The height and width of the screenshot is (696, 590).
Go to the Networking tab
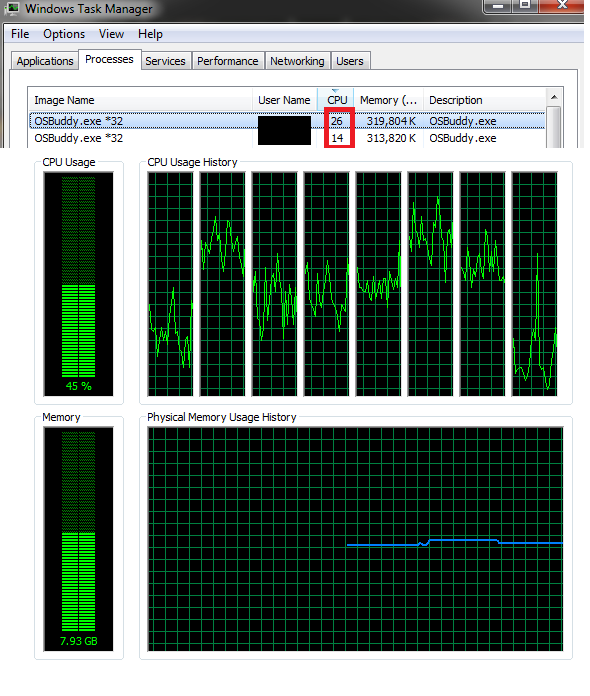click(x=297, y=61)
